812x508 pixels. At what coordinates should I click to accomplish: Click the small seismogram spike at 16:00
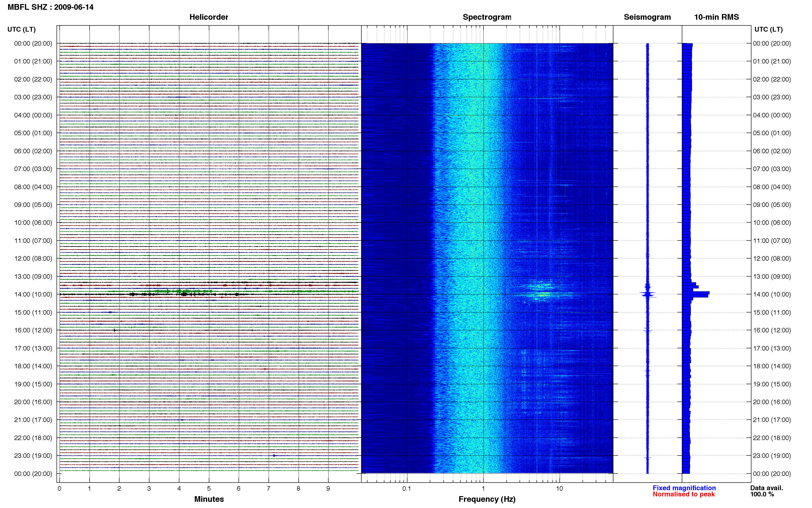pyautogui.click(x=647, y=331)
